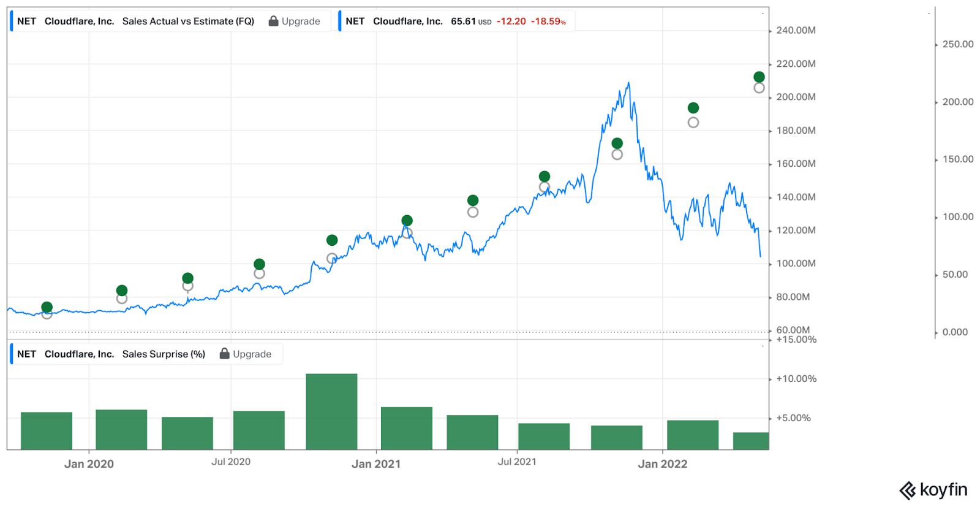Click the Jul 2021 date label

click(x=517, y=462)
